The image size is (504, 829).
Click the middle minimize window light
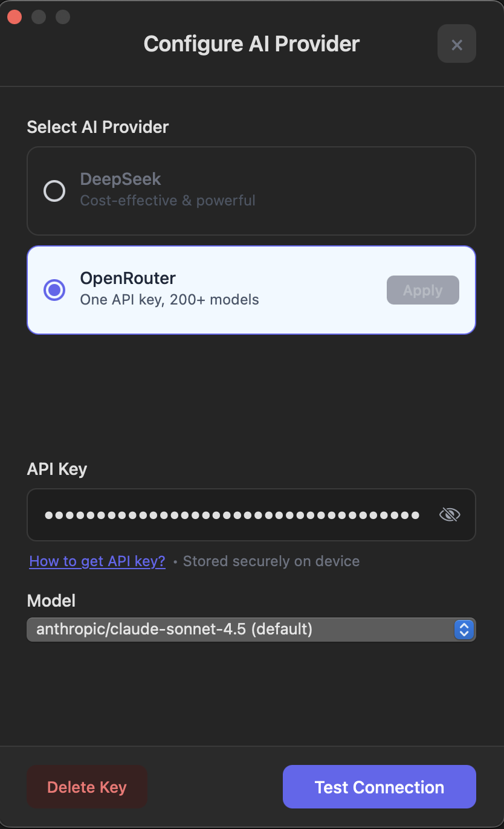tap(39, 17)
